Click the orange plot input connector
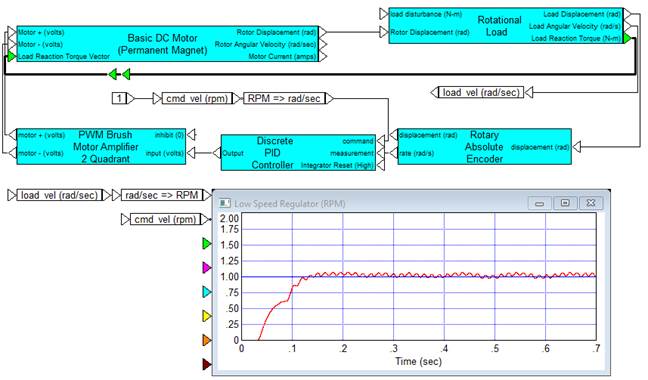The width and height of the screenshot is (648, 380). pyautogui.click(x=207, y=340)
